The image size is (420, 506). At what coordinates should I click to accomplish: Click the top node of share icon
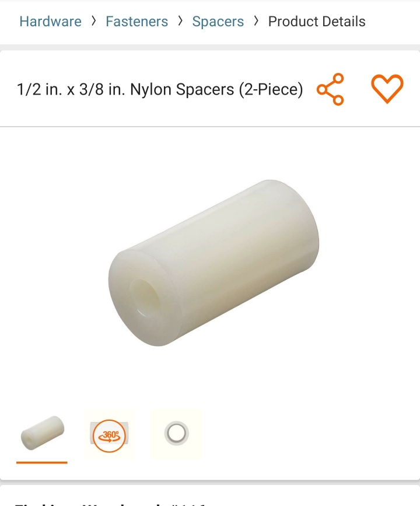[x=338, y=78]
